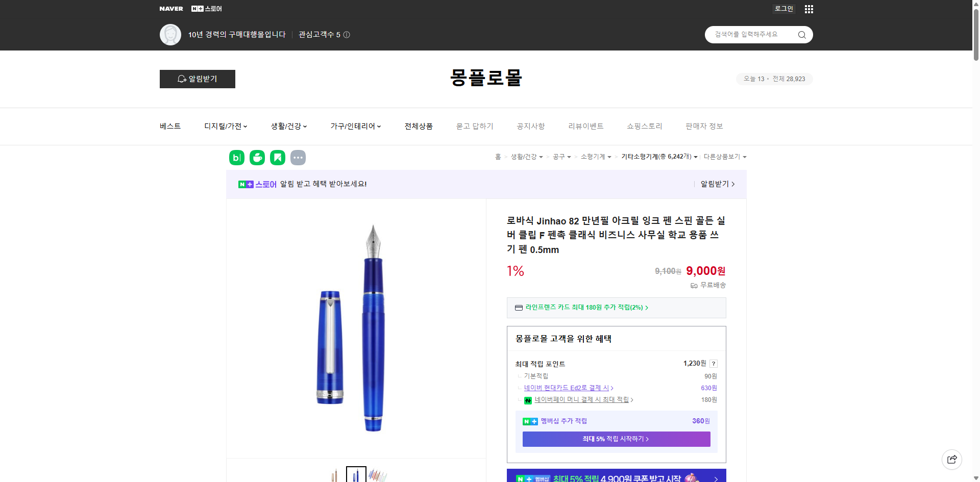Open the 리뷰이벤트 menu item

click(x=586, y=126)
